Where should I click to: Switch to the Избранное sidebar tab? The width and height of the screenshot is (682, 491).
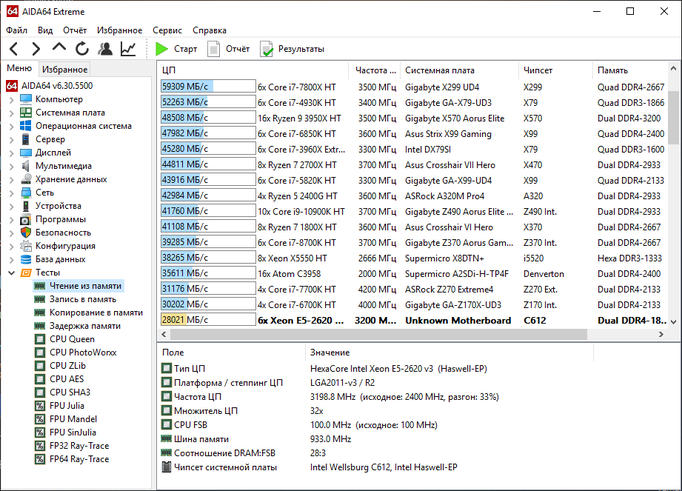tap(65, 69)
